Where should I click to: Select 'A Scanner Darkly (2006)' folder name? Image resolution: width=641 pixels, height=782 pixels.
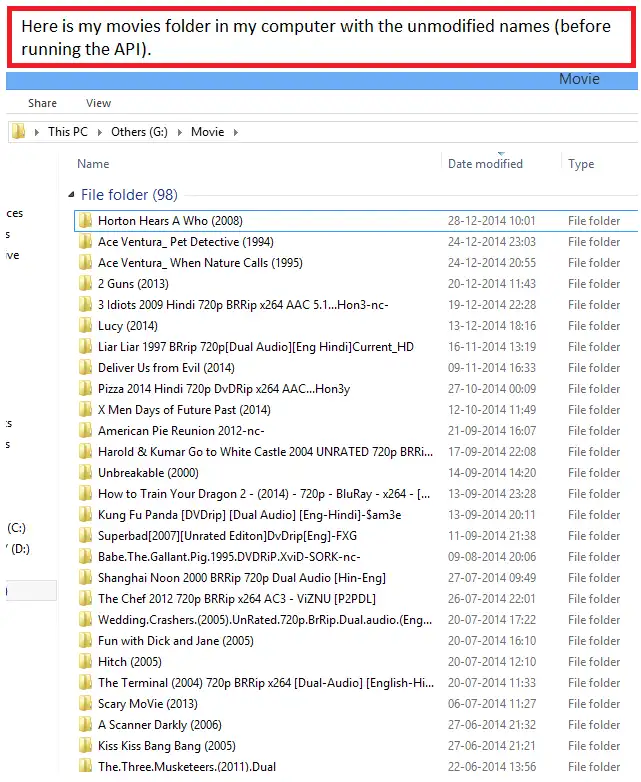point(160,725)
